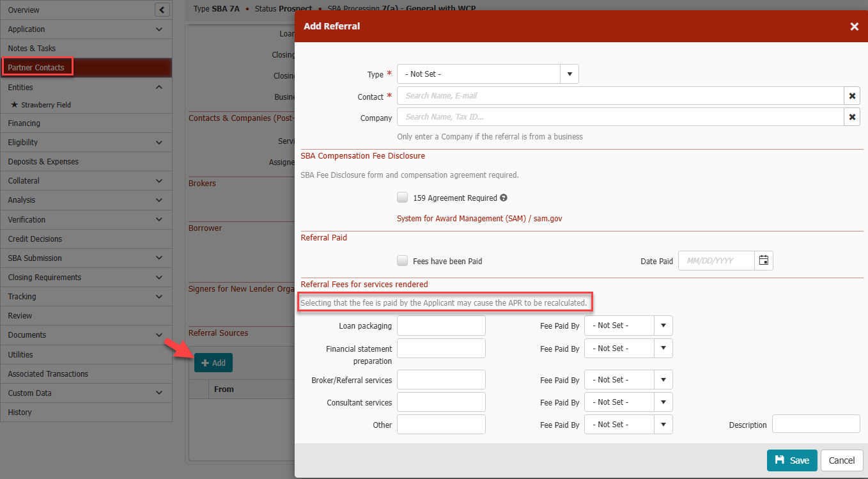Viewport: 868px width, 479px height.
Task: Clear the Company field with X icon
Action: (851, 117)
